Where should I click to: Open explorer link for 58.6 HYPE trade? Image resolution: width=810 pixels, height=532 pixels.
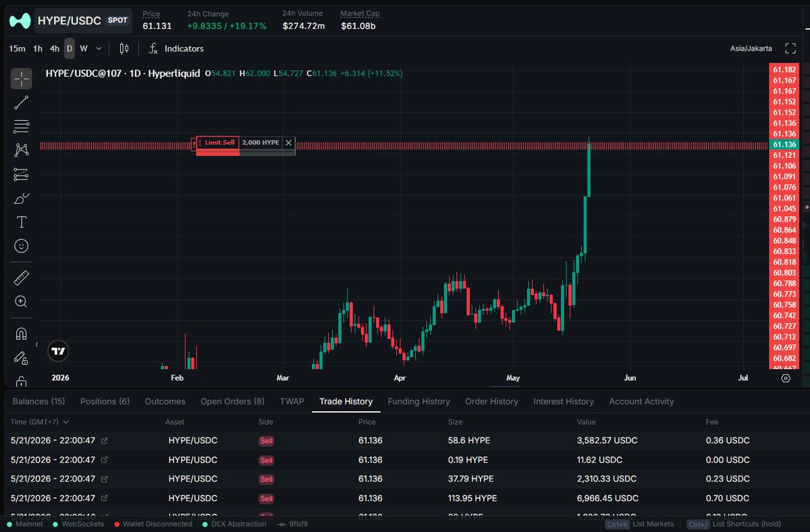coord(104,440)
